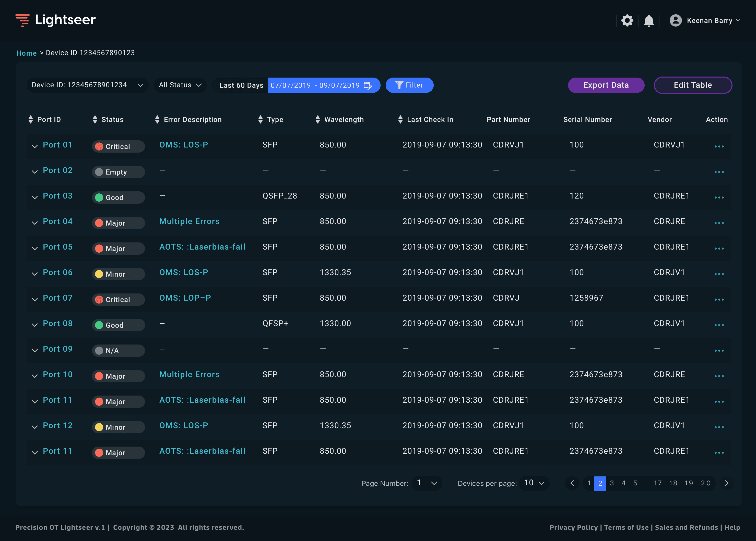Expand the Port 07 row chevron
Viewport: 756px width, 541px height.
tap(35, 299)
